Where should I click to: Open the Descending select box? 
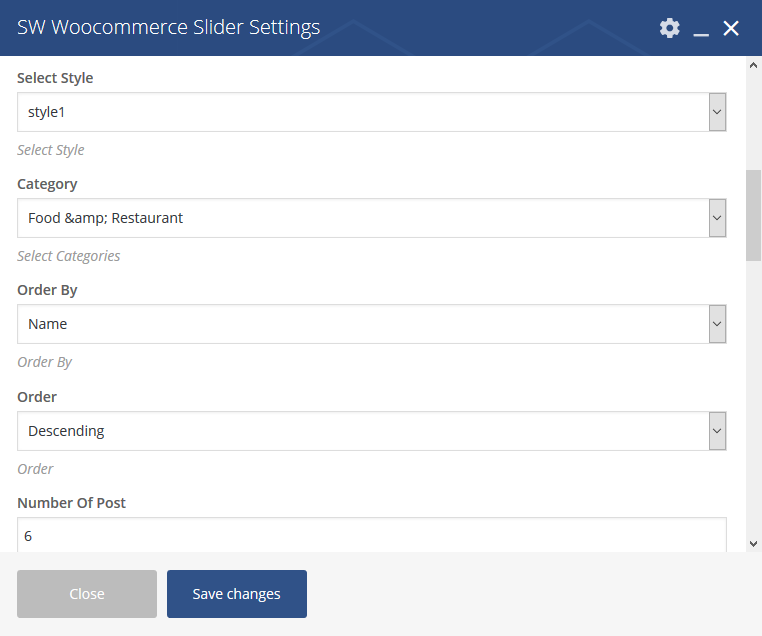[372, 431]
